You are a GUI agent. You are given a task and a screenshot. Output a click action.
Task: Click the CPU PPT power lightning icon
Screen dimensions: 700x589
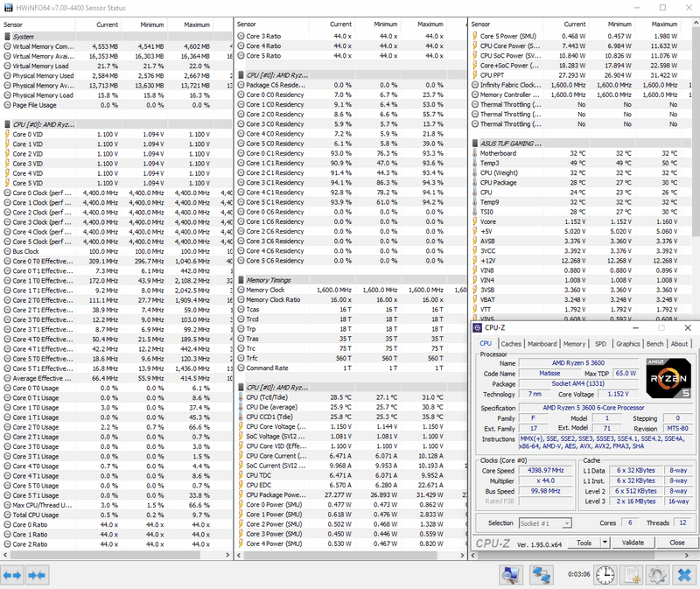tap(475, 75)
